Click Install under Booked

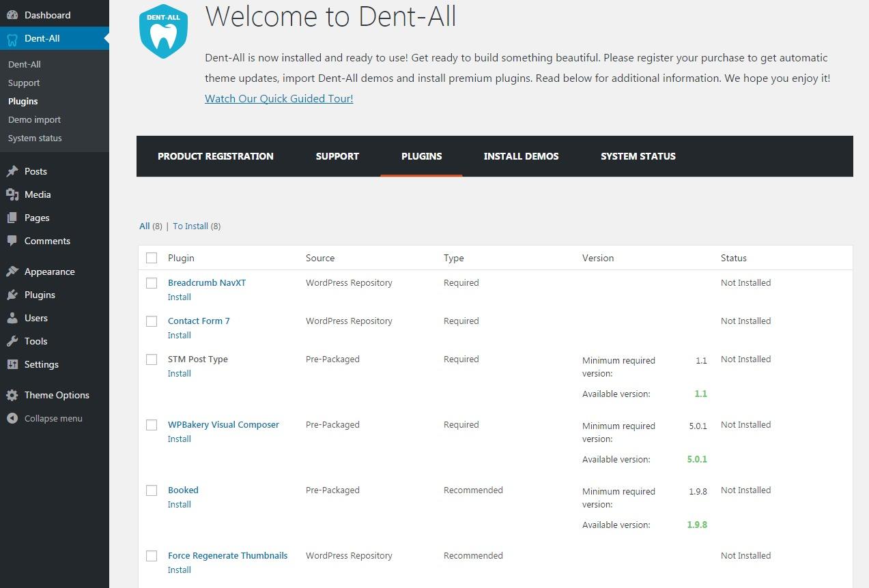point(180,504)
